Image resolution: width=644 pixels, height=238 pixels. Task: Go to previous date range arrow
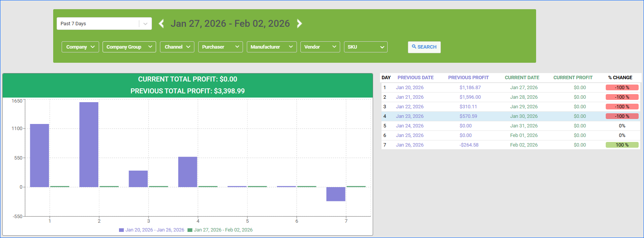pyautogui.click(x=161, y=24)
